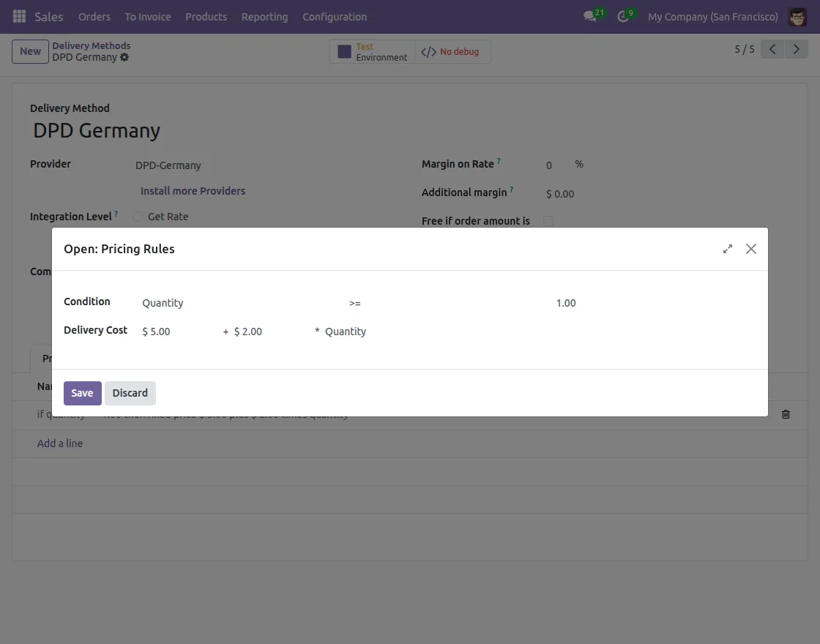Viewport: 820px width, 644px height.
Task: Edit the DPD Germany delivery method name
Action: [96, 131]
